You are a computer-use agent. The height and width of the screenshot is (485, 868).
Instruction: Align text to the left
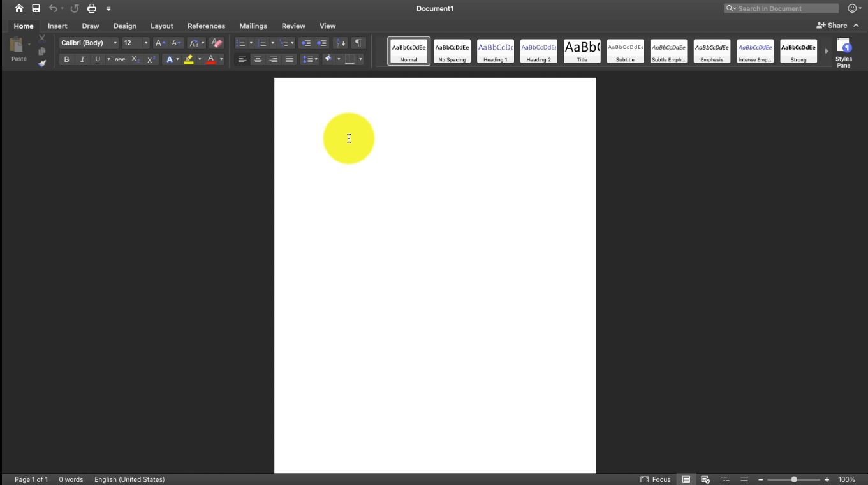(x=242, y=59)
